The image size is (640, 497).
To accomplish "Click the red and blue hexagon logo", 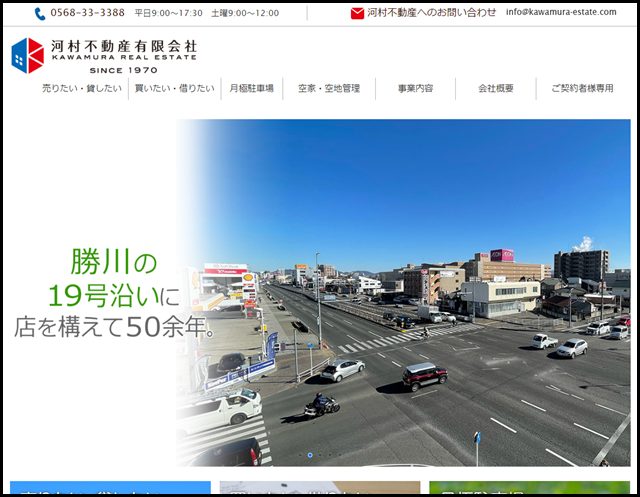I will coord(28,55).
